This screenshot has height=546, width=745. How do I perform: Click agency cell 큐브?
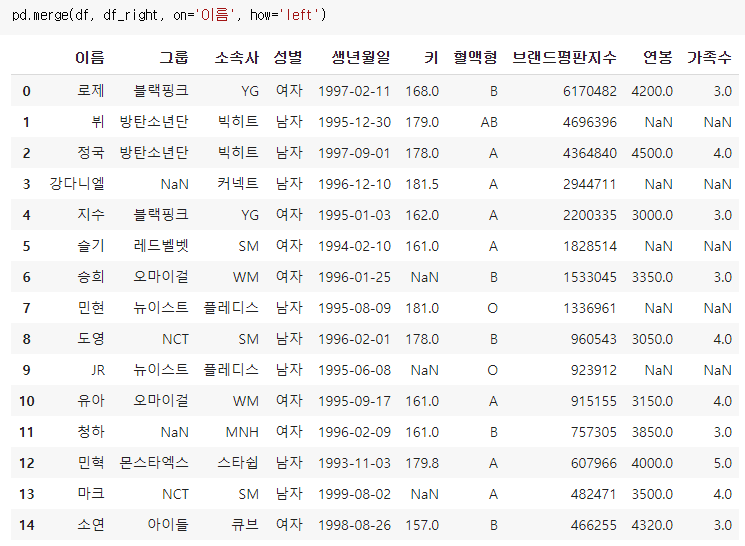click(245, 525)
